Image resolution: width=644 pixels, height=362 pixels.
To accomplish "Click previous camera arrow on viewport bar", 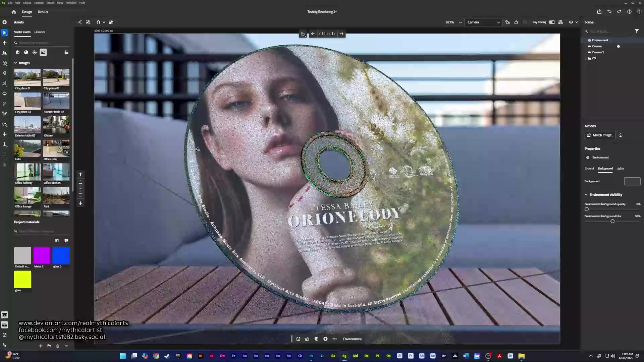I will coord(313,34).
